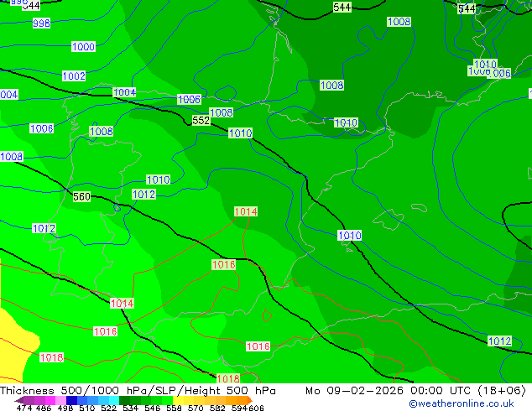Click the legend value 534
The width and height of the screenshot is (532, 411).
coord(130,408)
